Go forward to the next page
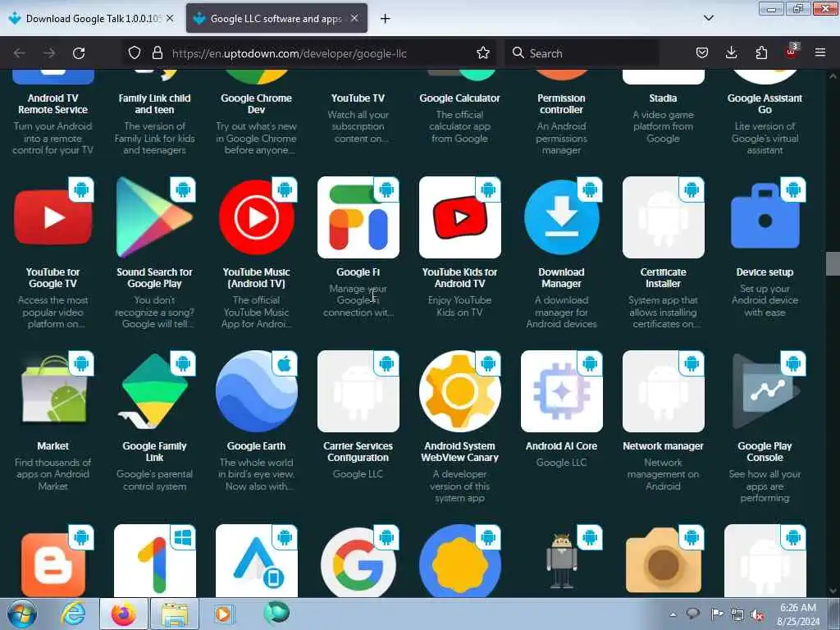 (49, 53)
